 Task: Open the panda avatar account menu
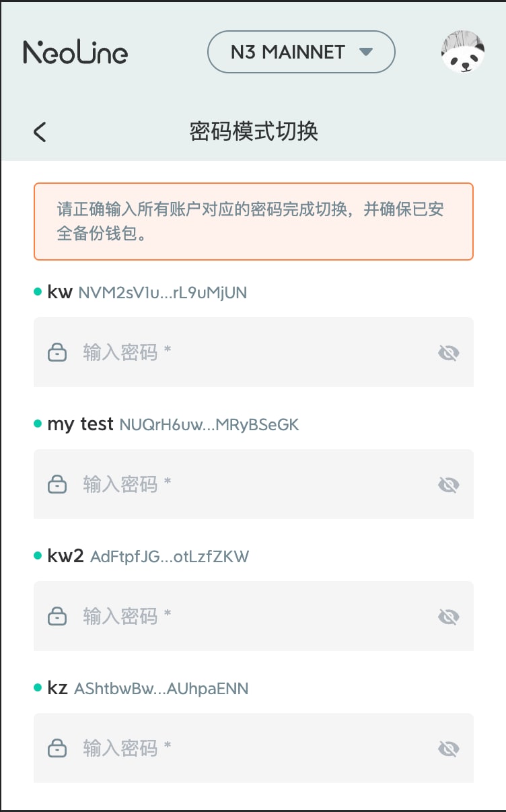[x=463, y=52]
